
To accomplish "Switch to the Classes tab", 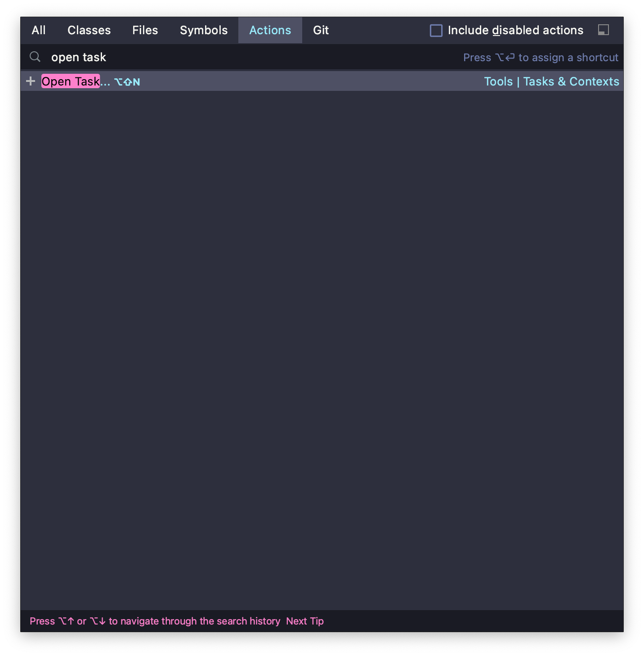I will (89, 30).
